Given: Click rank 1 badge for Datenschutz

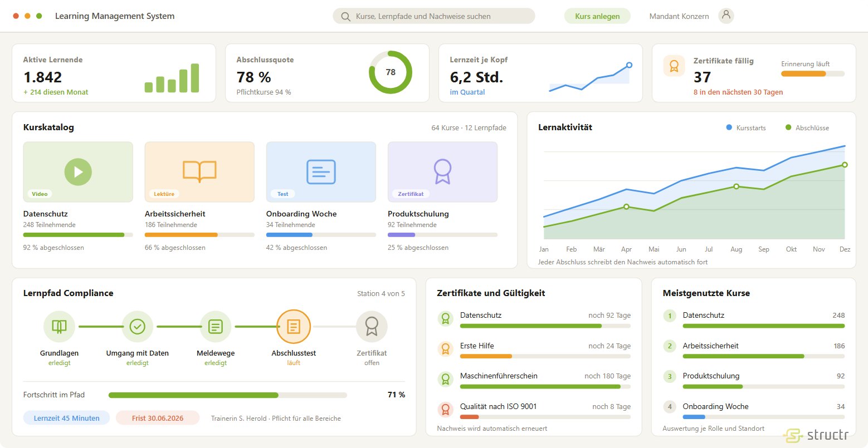Looking at the screenshot, I should pos(670,316).
